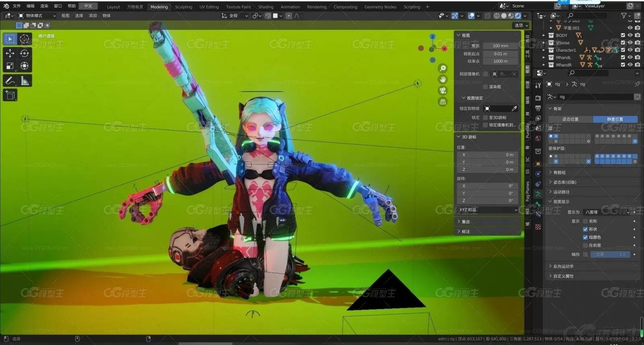Expand the character1 collection tree
Viewport: 644px width, 345px height.
(544, 50)
